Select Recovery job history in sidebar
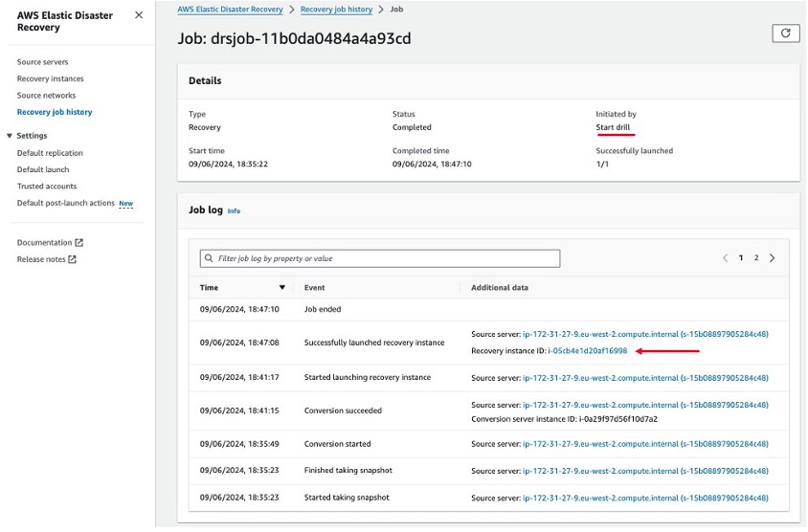808x532 pixels. (55, 112)
